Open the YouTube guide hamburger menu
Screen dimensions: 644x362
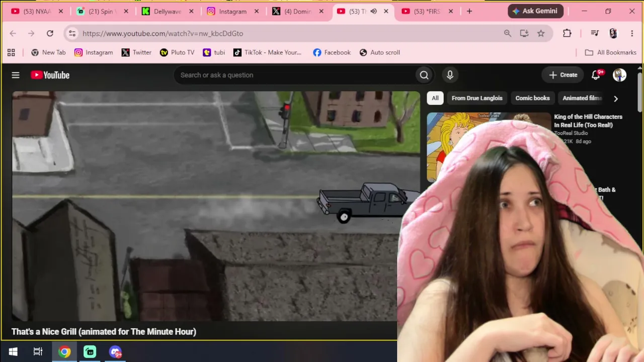coord(16,75)
